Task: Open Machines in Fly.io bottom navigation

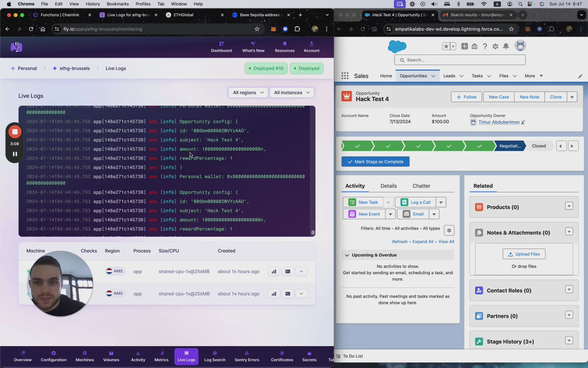Action: pyautogui.click(x=85, y=356)
